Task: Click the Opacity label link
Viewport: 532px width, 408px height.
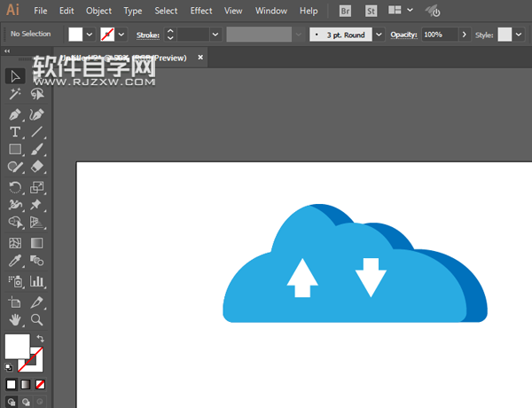Action: click(x=403, y=34)
